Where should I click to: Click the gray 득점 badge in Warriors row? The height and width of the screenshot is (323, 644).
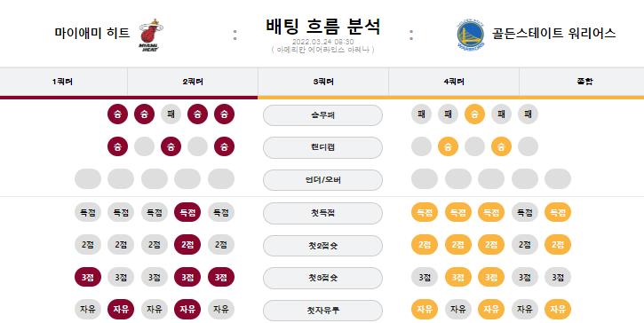[x=524, y=212]
